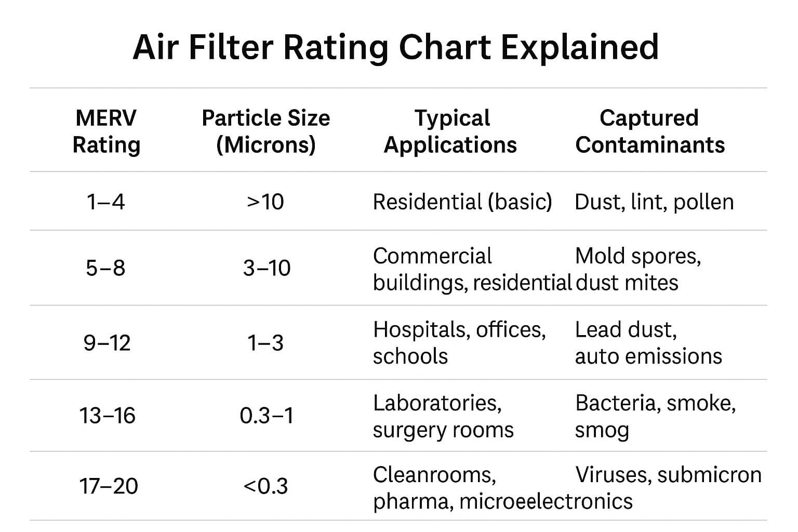Image resolution: width=798 pixels, height=532 pixels.
Task: Click the 17–20 MERV rating cell
Action: point(109,486)
